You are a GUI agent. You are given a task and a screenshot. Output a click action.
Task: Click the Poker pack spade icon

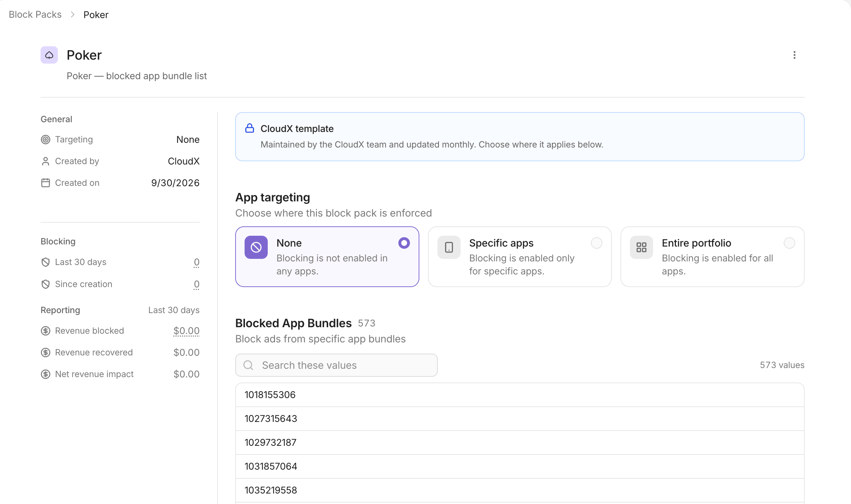tap(49, 55)
